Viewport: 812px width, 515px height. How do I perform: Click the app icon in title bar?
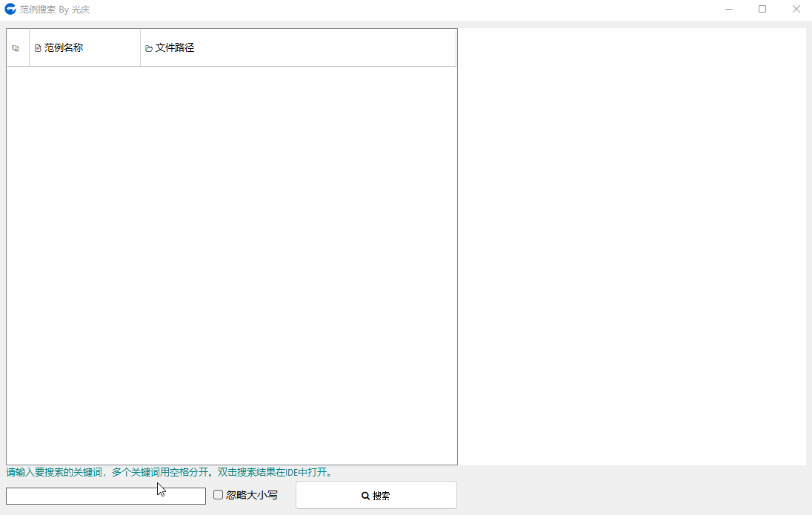pos(10,9)
